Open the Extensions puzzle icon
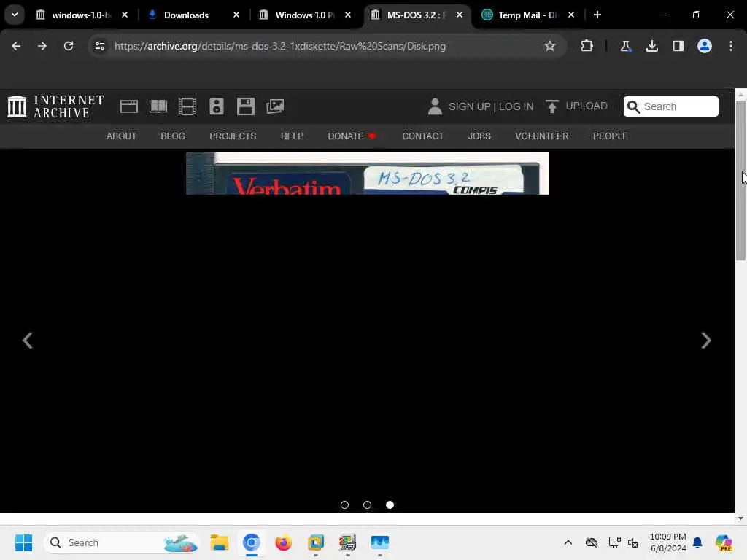 point(587,46)
